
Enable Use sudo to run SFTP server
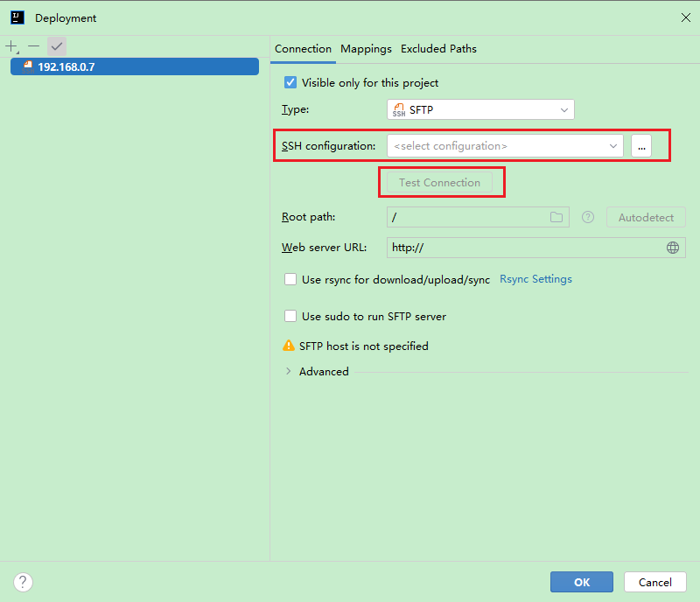(290, 316)
